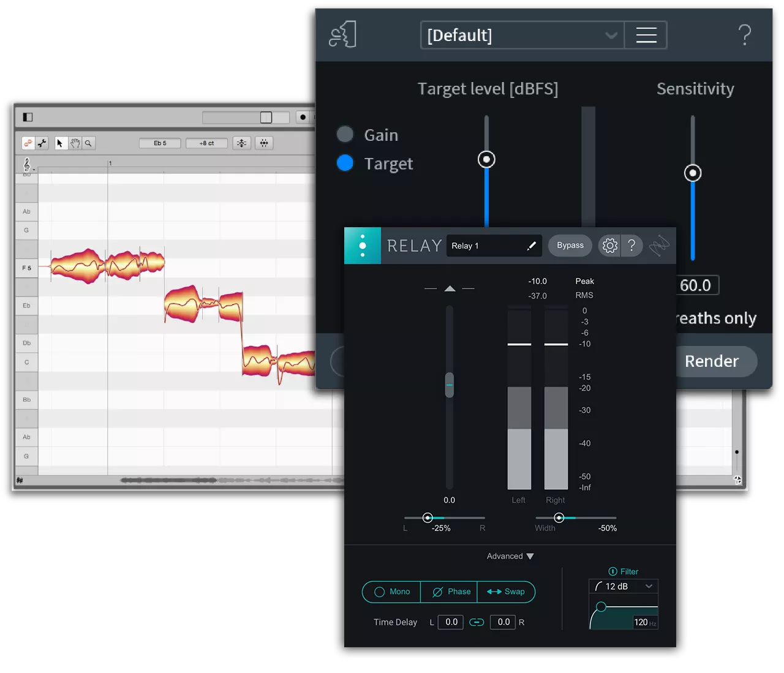Adjust the Target level slider handle

pos(486,159)
